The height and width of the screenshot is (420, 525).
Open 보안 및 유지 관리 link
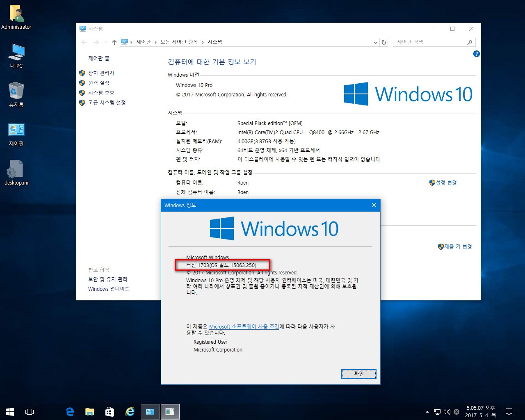pos(108,279)
